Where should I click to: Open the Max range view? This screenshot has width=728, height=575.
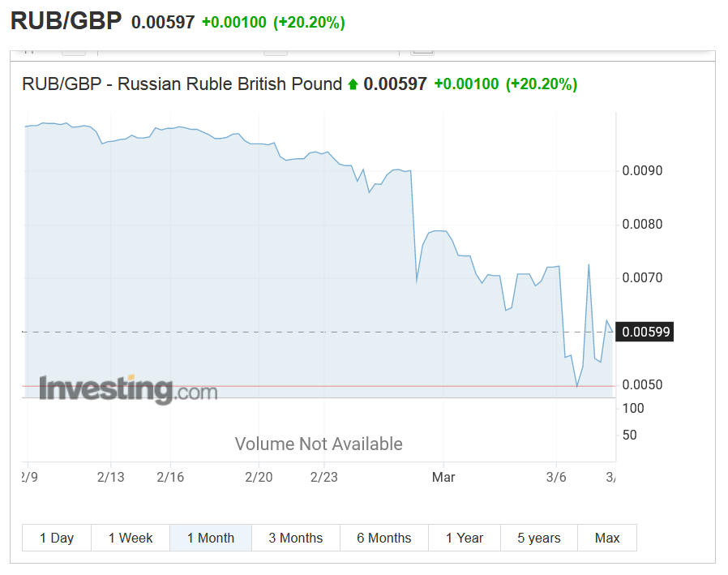pyautogui.click(x=607, y=538)
